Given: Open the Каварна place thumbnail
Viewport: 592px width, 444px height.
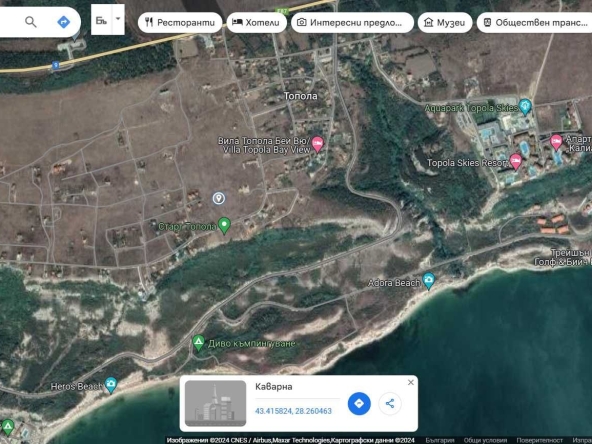Looking at the screenshot, I should pyautogui.click(x=215, y=403).
